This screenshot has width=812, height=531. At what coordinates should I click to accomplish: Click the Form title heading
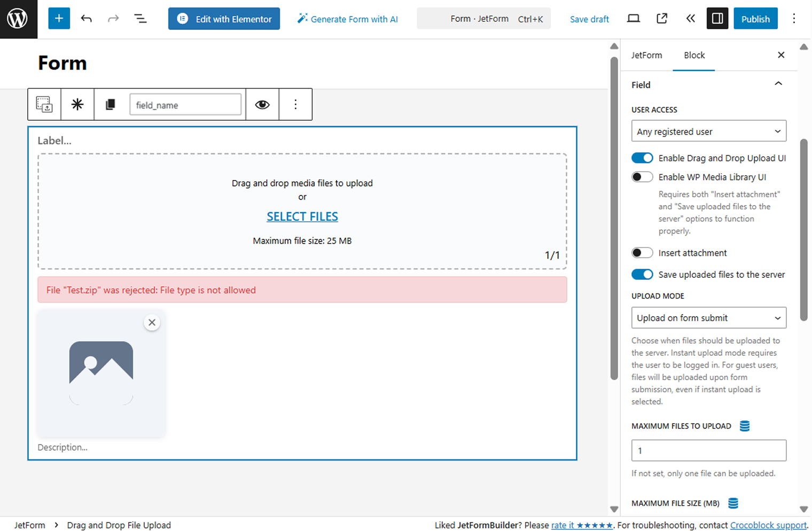point(63,63)
